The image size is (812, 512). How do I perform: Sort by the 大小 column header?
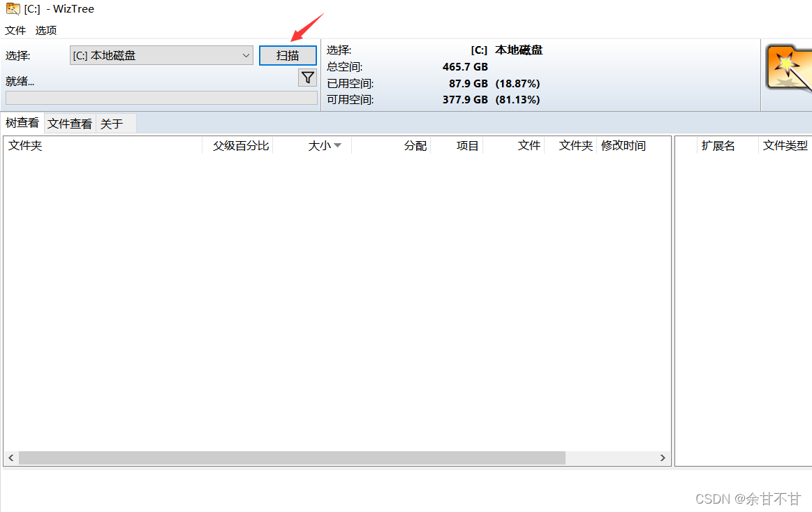tap(312, 145)
